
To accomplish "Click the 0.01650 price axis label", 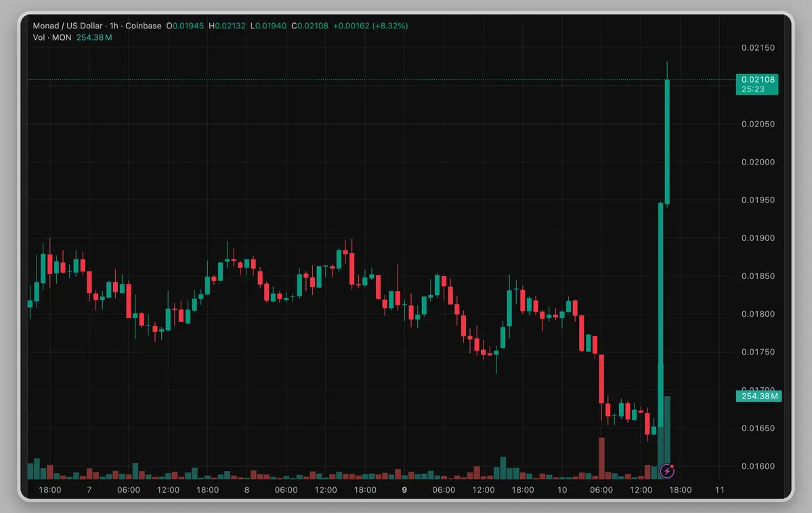I will pyautogui.click(x=758, y=428).
